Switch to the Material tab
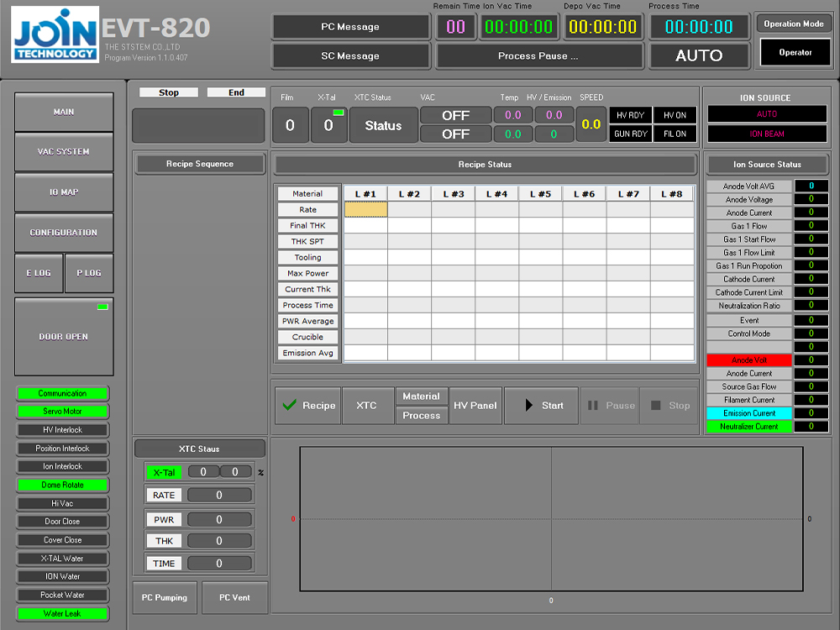840x630 pixels. click(421, 395)
